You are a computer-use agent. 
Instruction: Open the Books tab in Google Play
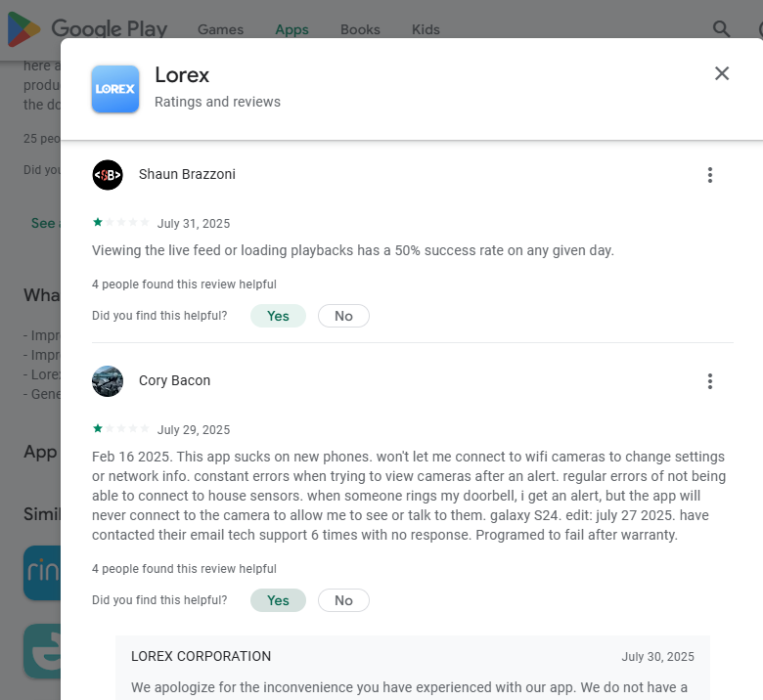point(360,29)
